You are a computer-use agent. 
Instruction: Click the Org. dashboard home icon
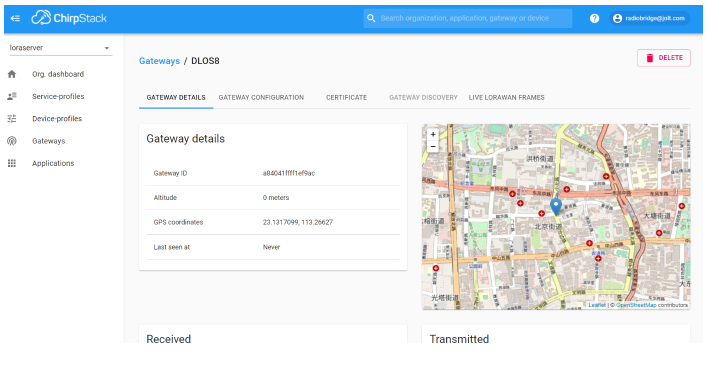pyautogui.click(x=12, y=74)
